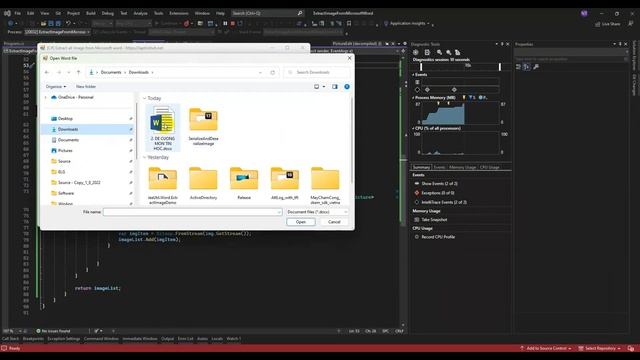Click the Undo arrow in Visual Studio toolbar
The image size is (640, 360).
coord(68,24)
